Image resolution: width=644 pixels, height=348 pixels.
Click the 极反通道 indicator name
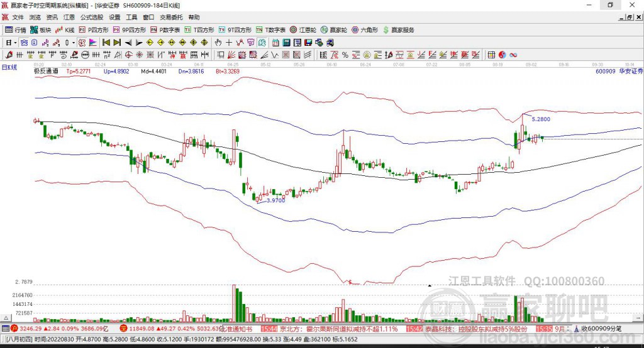pos(46,72)
